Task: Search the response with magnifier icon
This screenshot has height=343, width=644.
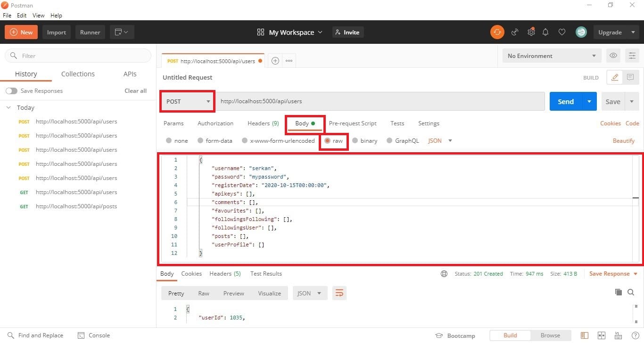Action: 631,293
